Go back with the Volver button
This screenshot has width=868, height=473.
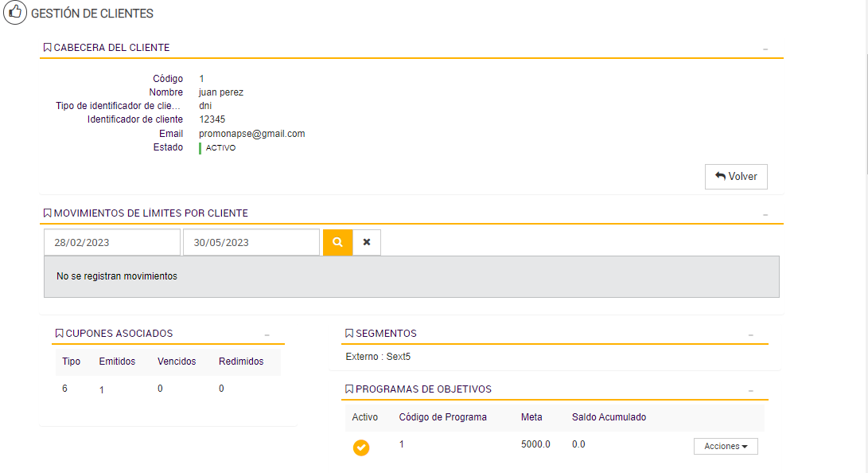click(x=736, y=177)
